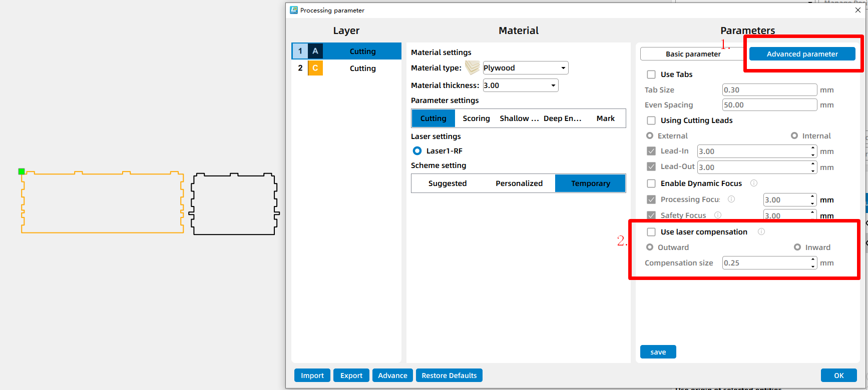Click the Lead-Out value stepper arrows
This screenshot has width=868, height=390.
[813, 167]
